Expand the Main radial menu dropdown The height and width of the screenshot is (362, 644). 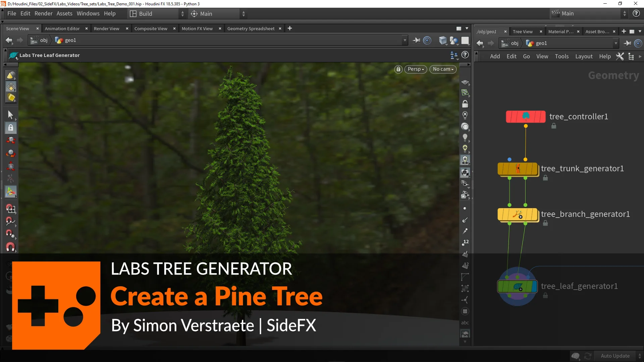[x=244, y=14]
